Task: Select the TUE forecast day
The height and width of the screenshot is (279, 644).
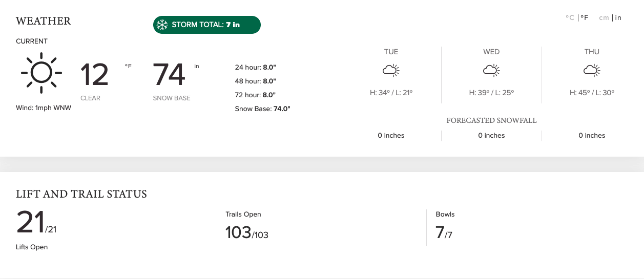Action: pos(391,52)
